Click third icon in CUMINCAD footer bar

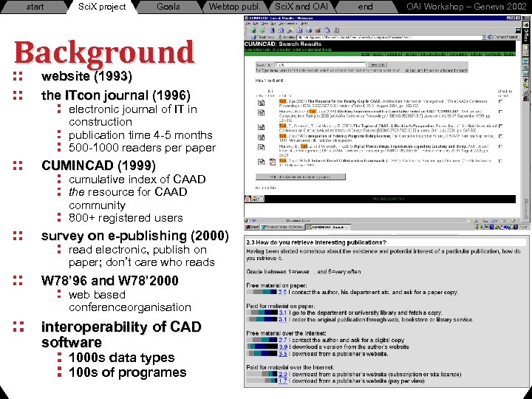coord(262,199)
